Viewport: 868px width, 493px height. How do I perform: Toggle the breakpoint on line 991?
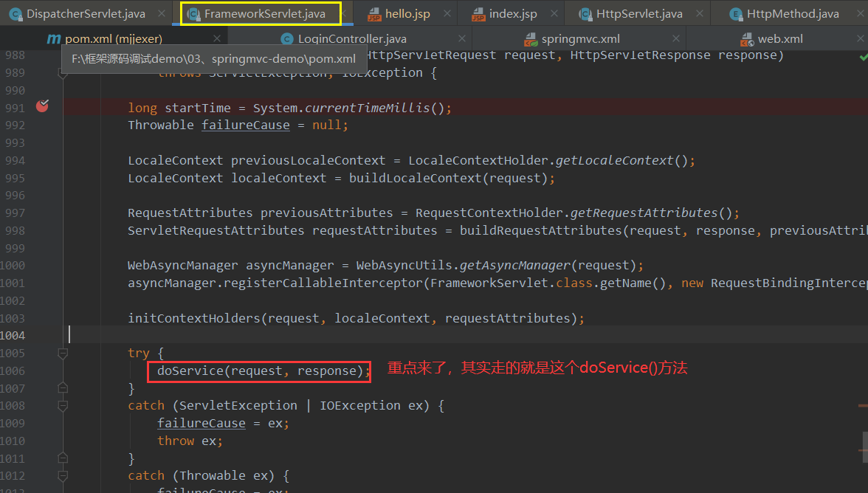[x=42, y=106]
